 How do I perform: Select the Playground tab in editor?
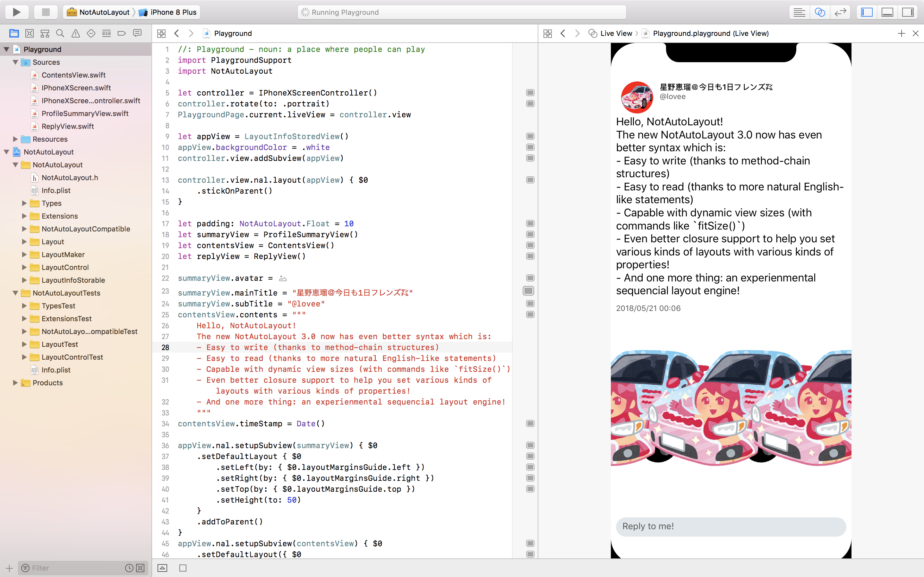coord(233,33)
